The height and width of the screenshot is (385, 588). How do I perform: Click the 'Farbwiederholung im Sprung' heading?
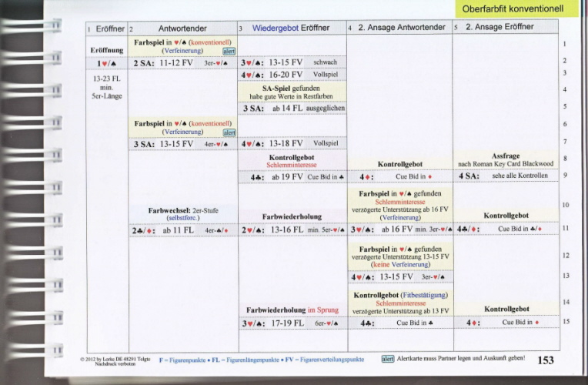[x=292, y=310]
